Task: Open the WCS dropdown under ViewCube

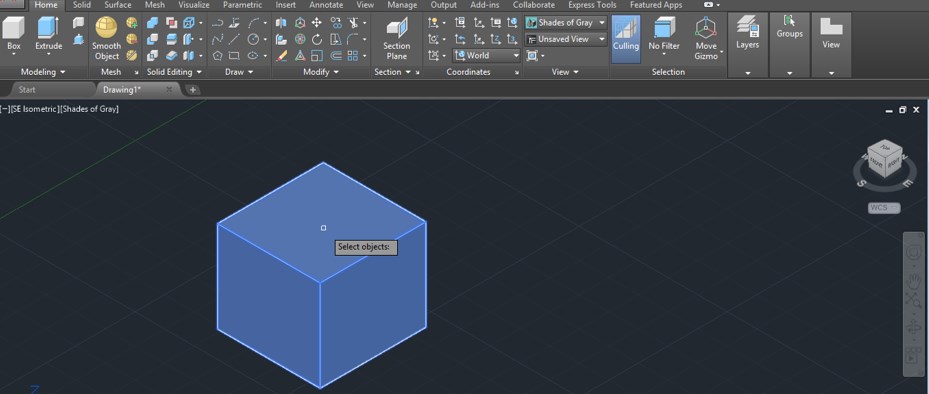Action: (884, 207)
